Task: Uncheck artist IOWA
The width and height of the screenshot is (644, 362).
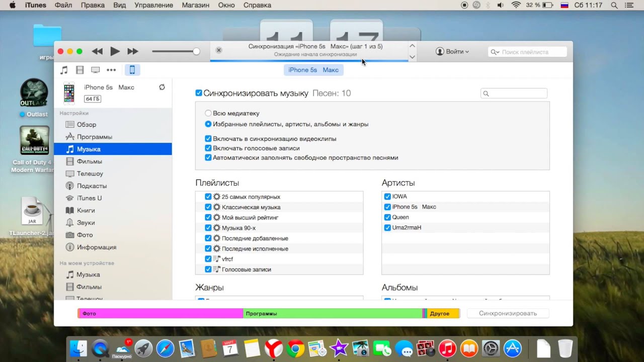Action: click(x=387, y=197)
